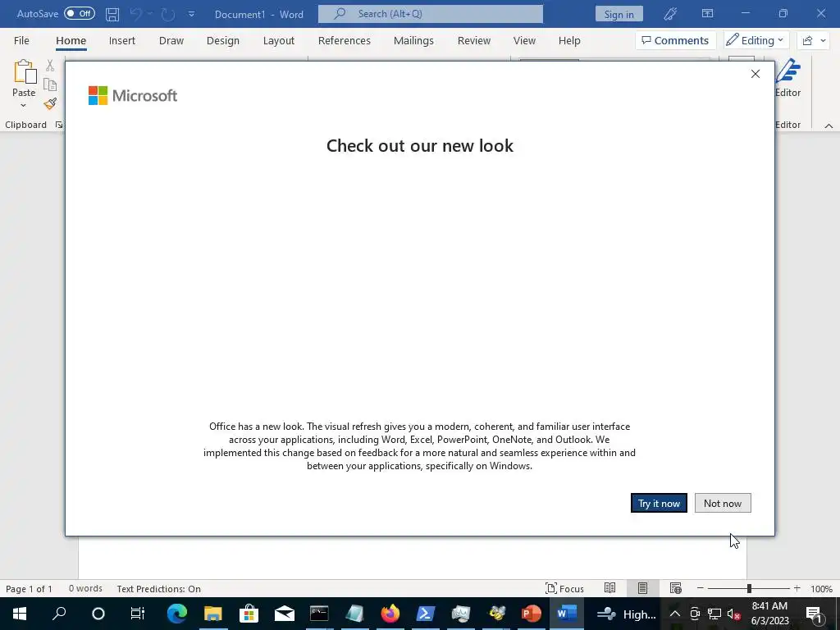Viewport: 840px width, 630px height.
Task: Open the Editor tool icon
Action: [x=788, y=72]
